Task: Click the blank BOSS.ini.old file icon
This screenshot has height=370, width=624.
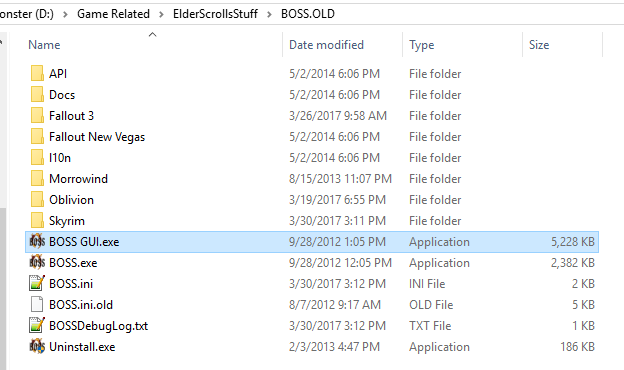Action: [37, 305]
